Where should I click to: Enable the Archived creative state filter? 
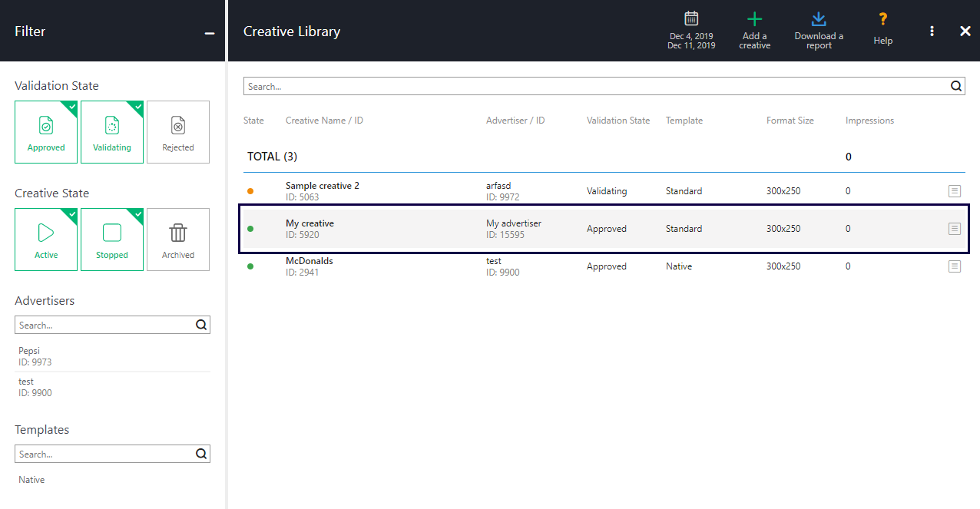pyautogui.click(x=178, y=240)
